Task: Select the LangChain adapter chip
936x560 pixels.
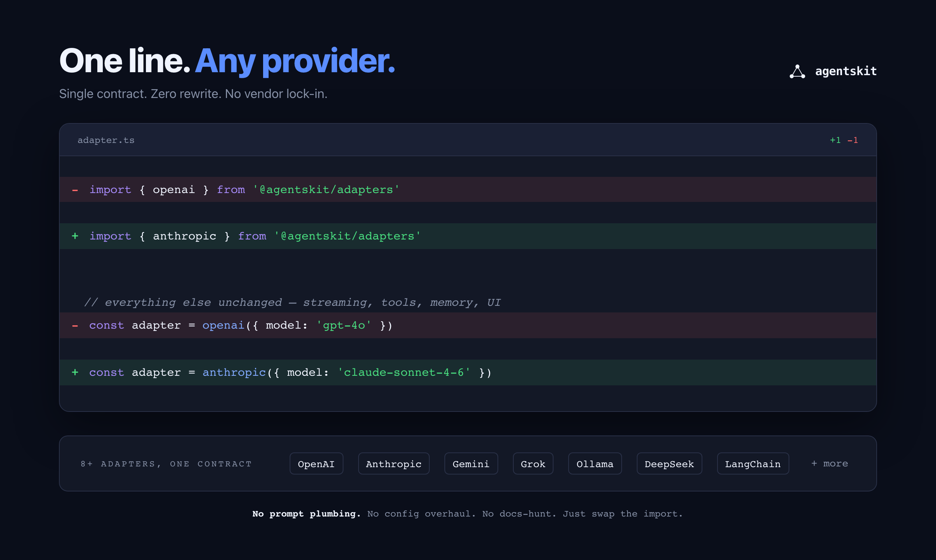Action: [752, 464]
